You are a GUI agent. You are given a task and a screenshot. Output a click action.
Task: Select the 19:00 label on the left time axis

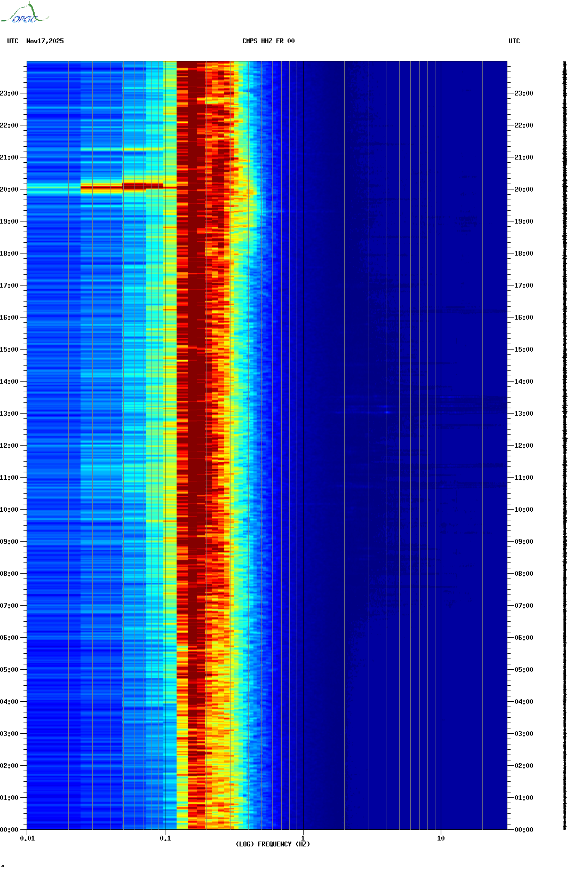[x=9, y=221]
